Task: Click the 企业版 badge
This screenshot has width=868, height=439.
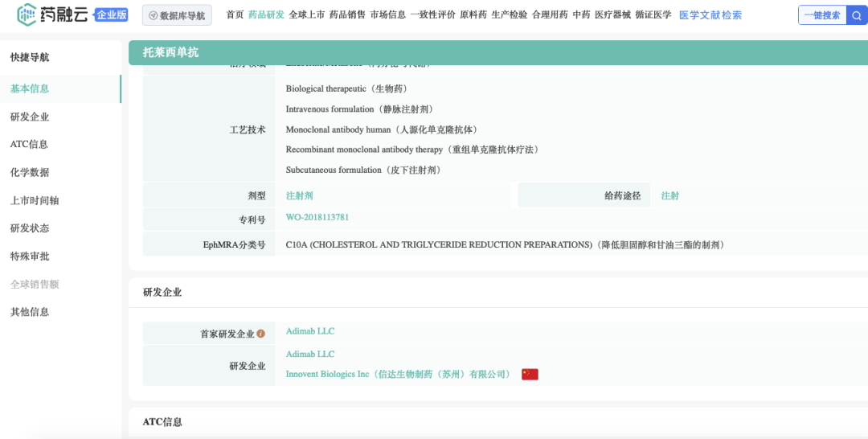Action: pos(110,14)
